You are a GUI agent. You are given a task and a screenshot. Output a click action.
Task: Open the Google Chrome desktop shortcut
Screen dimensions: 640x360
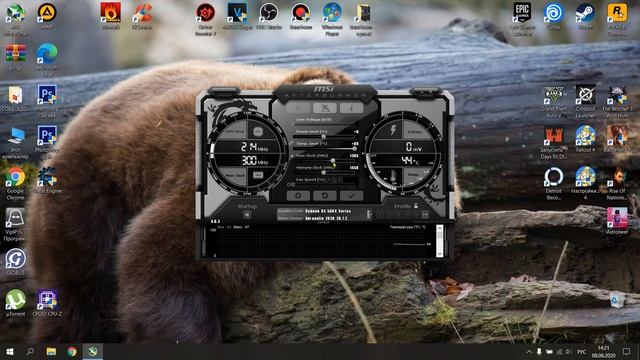(x=16, y=177)
